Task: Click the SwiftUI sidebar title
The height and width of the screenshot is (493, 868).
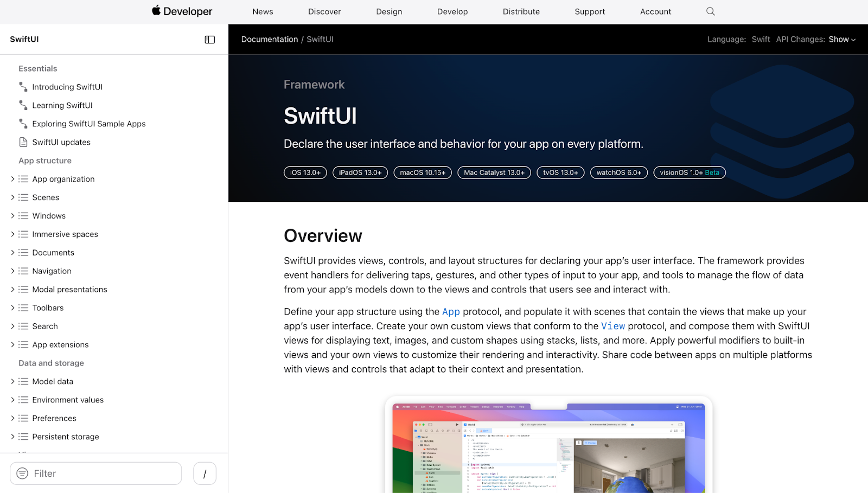Action: click(x=24, y=39)
